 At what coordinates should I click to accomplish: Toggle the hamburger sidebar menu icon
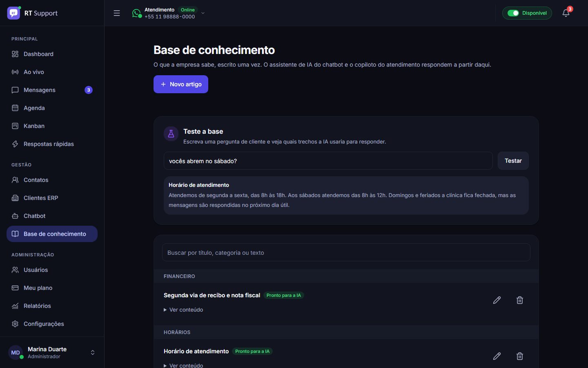click(117, 13)
